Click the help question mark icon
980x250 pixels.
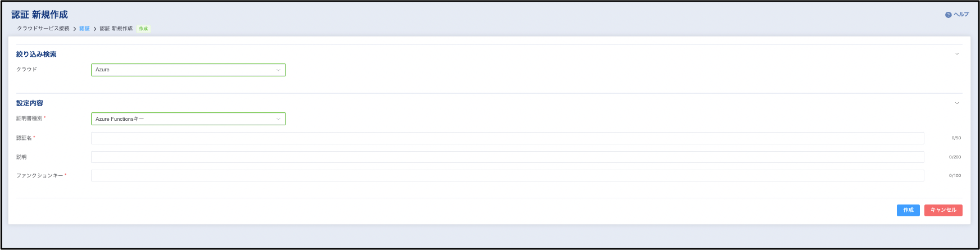click(x=948, y=15)
